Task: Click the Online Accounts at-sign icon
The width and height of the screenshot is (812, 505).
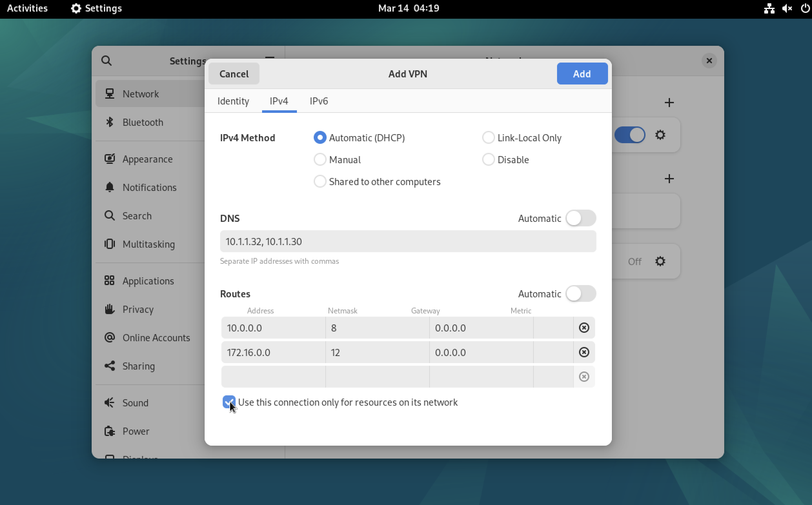Action: pos(110,338)
